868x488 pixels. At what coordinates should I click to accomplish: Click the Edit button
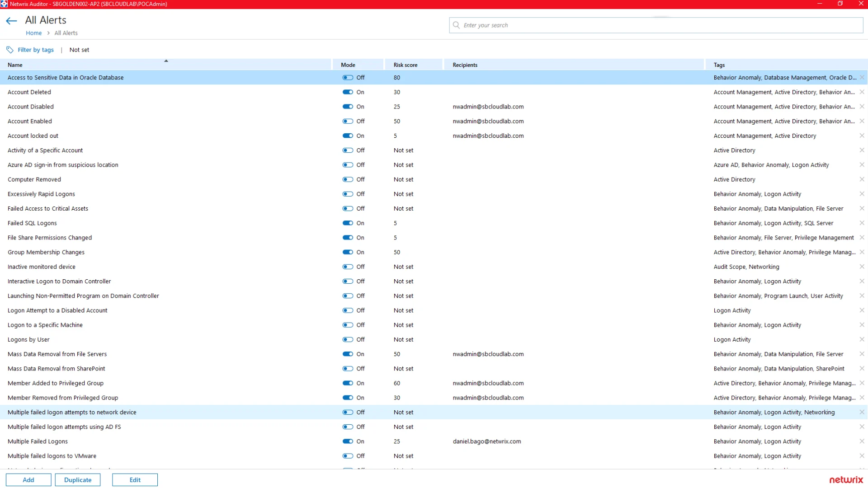pyautogui.click(x=135, y=480)
